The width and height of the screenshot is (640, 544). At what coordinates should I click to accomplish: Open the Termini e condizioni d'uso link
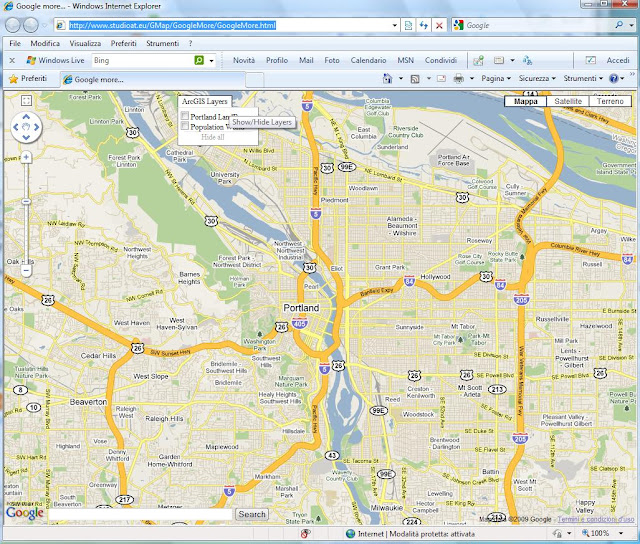[x=596, y=519]
